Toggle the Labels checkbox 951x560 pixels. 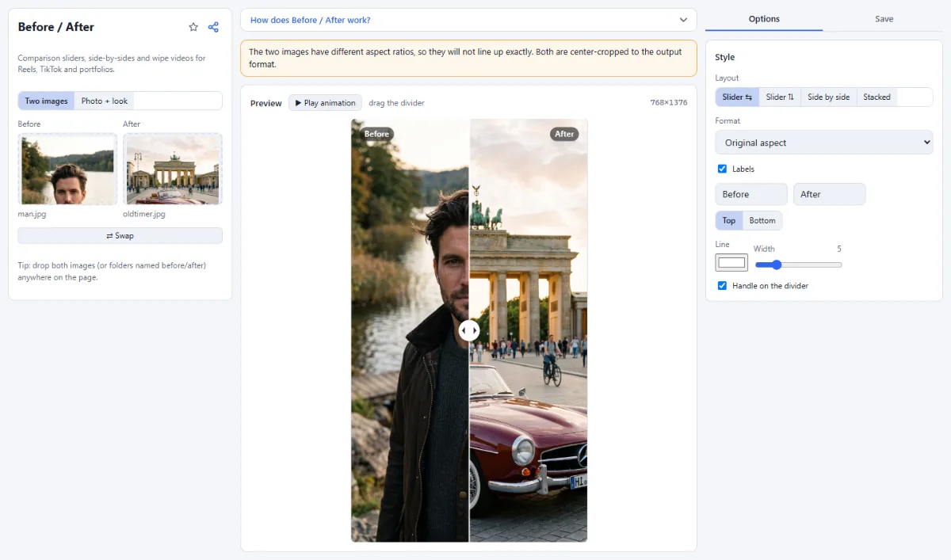click(722, 169)
